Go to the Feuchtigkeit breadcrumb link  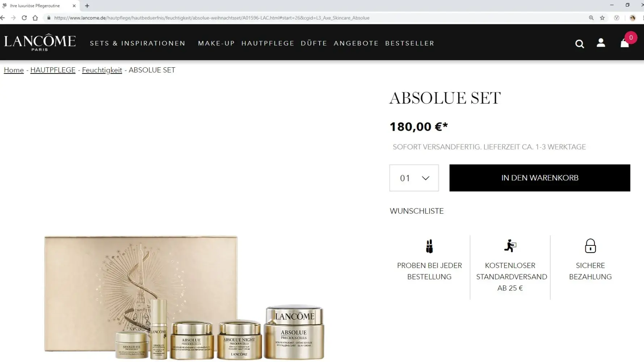(102, 70)
